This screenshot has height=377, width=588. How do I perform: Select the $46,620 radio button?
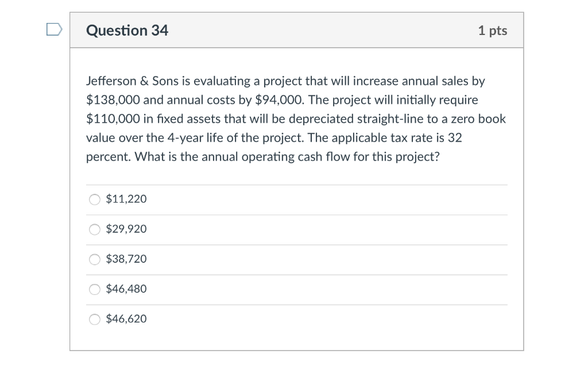point(94,319)
